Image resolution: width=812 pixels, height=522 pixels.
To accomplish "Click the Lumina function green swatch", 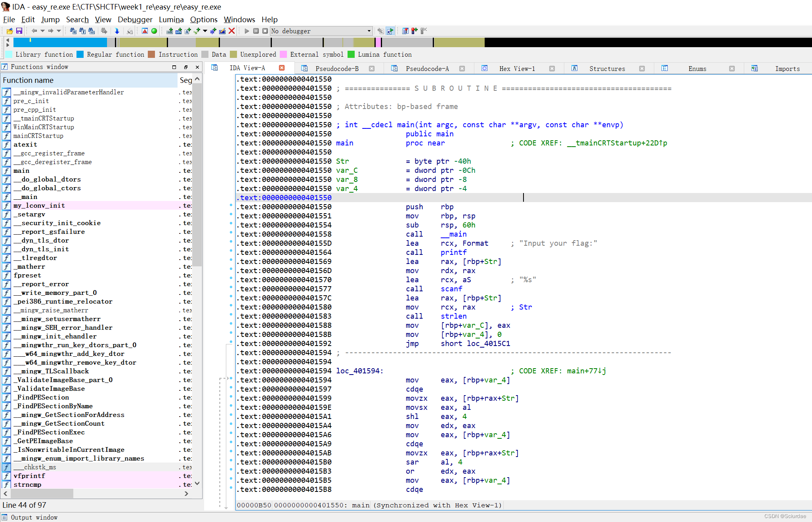I will pos(351,54).
